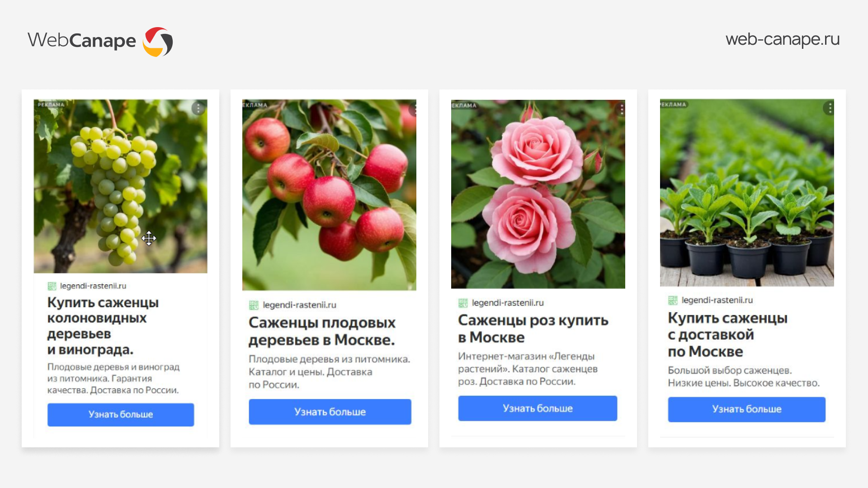
Task: Open the web-canape.ru link at top right
Action: point(783,39)
